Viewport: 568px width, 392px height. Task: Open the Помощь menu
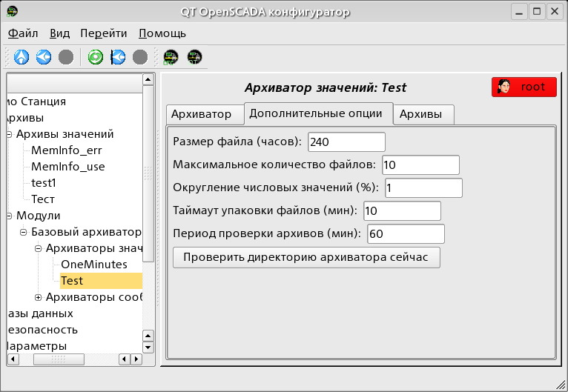[x=162, y=33]
